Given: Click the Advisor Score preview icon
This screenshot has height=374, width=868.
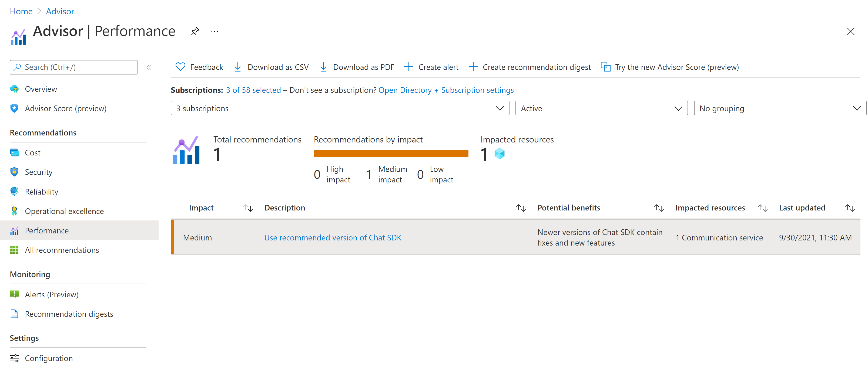Looking at the screenshot, I should coord(14,108).
